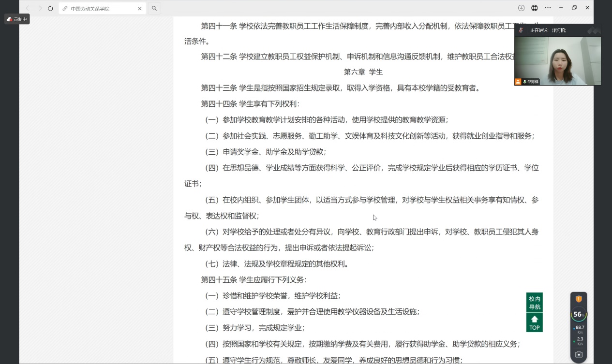
Task: Click item (六) 对学校给予的处理 line
Action: [372, 232]
